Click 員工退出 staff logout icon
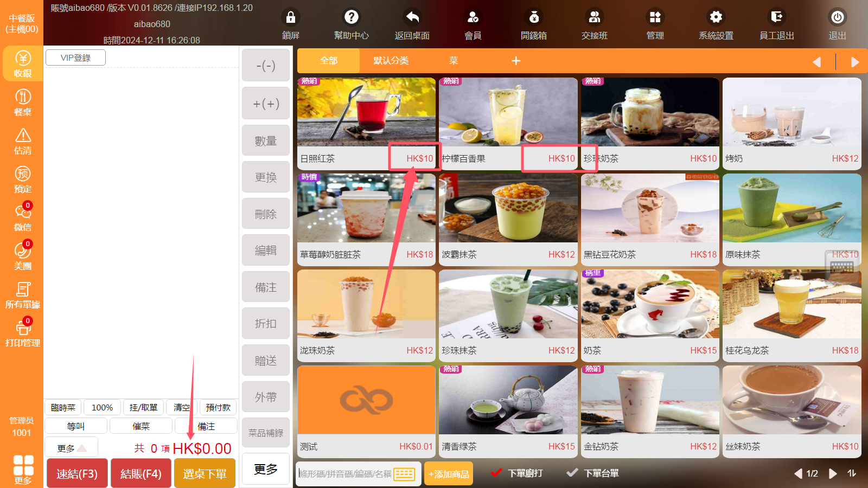The height and width of the screenshot is (488, 868). tap(777, 24)
